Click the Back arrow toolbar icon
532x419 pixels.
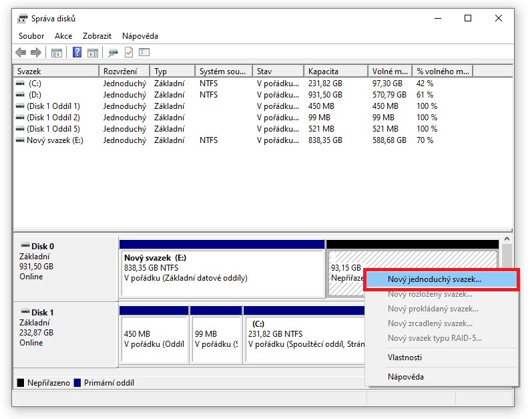21,52
